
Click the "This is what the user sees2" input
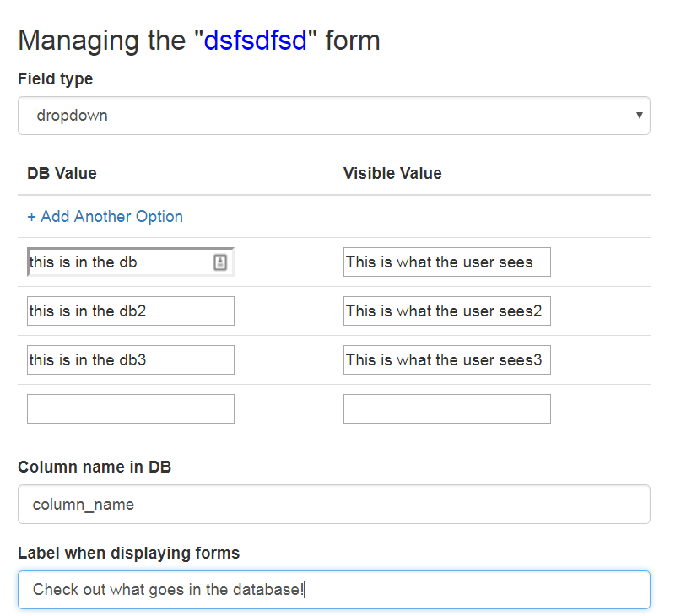(446, 311)
